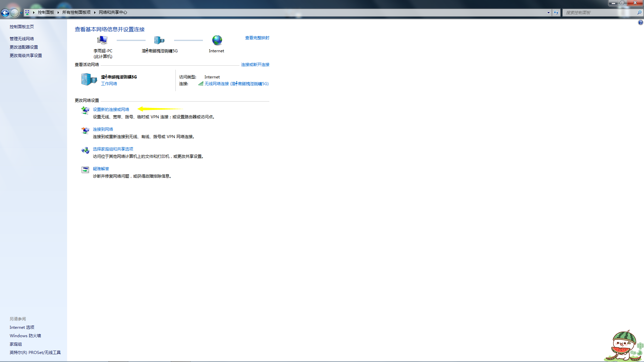Click the 访问类型 Internet value text

pyautogui.click(x=212, y=77)
